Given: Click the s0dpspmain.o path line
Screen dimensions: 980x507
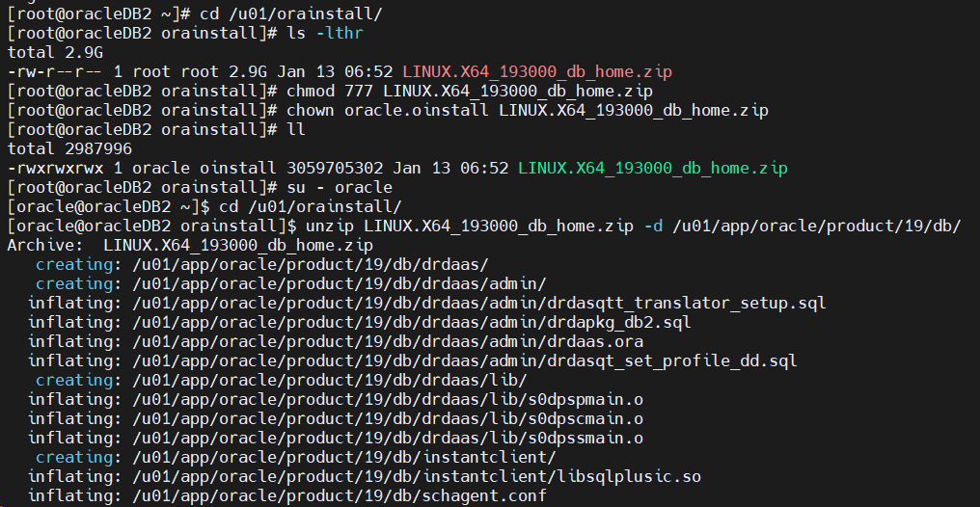Looking at the screenshot, I should [388, 400].
